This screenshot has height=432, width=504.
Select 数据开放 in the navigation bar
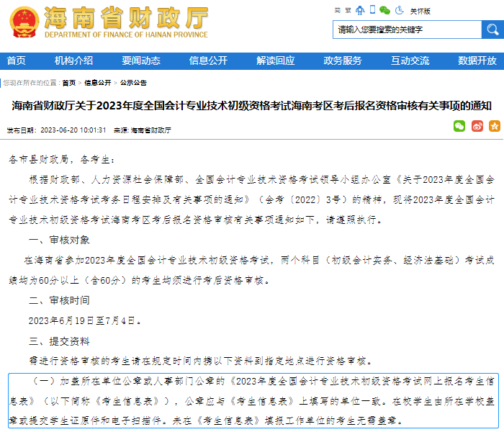pos(477,60)
